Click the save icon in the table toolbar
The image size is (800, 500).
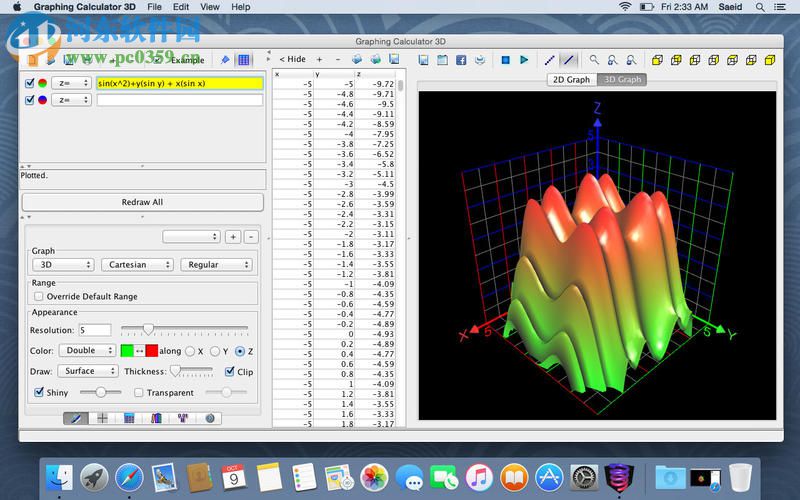394,60
